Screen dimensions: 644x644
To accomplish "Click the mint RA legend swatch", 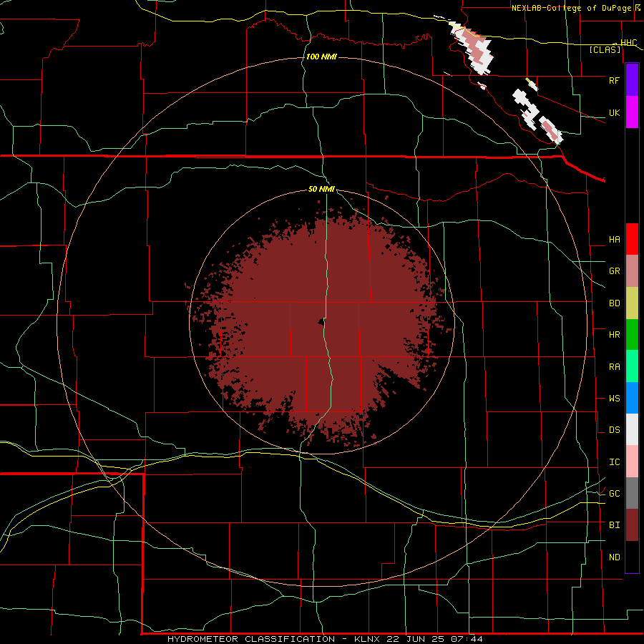I will point(632,366).
